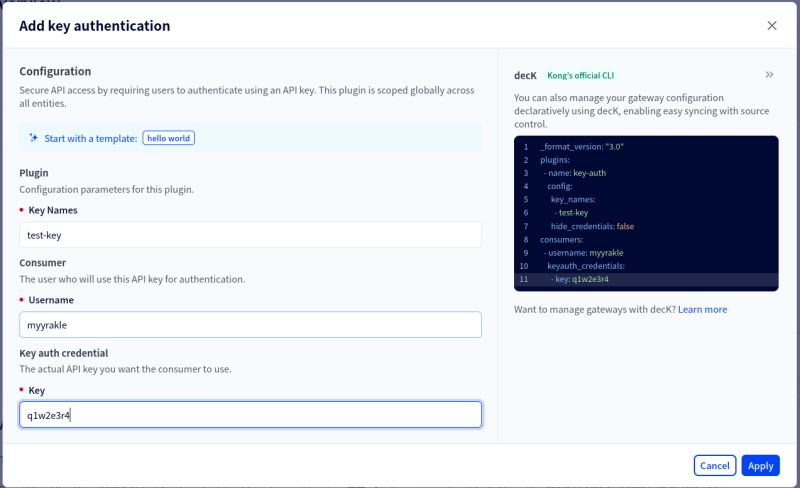800x488 pixels.
Task: Select the hello world template
Action: tap(168, 138)
